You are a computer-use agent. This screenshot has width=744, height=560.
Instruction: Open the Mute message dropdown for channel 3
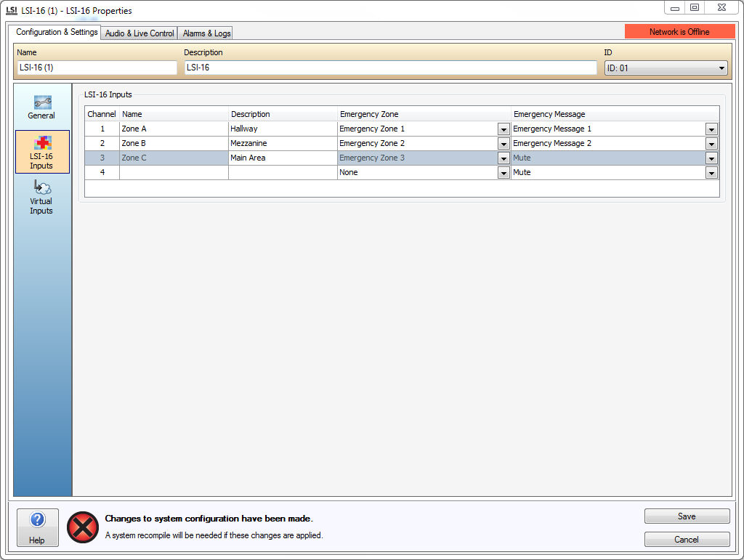point(711,158)
